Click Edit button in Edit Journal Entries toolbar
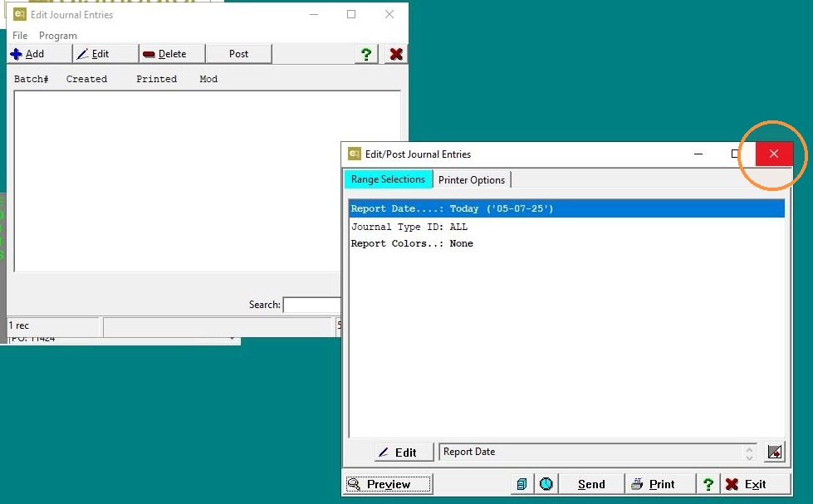The width and height of the screenshot is (813, 504). pos(105,54)
